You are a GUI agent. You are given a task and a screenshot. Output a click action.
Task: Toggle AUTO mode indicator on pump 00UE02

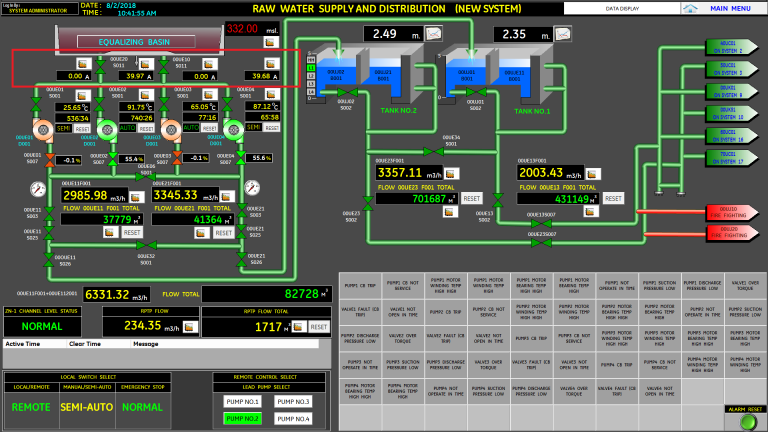point(126,129)
